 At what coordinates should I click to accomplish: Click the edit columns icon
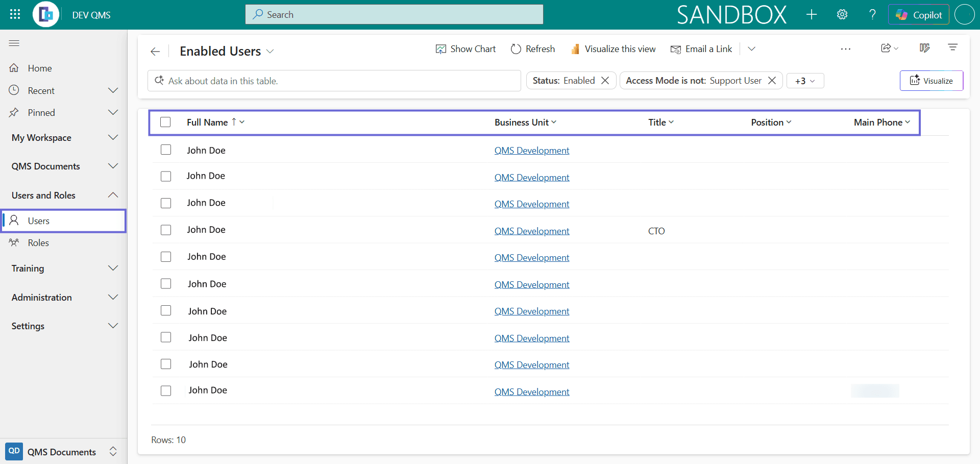coord(925,48)
